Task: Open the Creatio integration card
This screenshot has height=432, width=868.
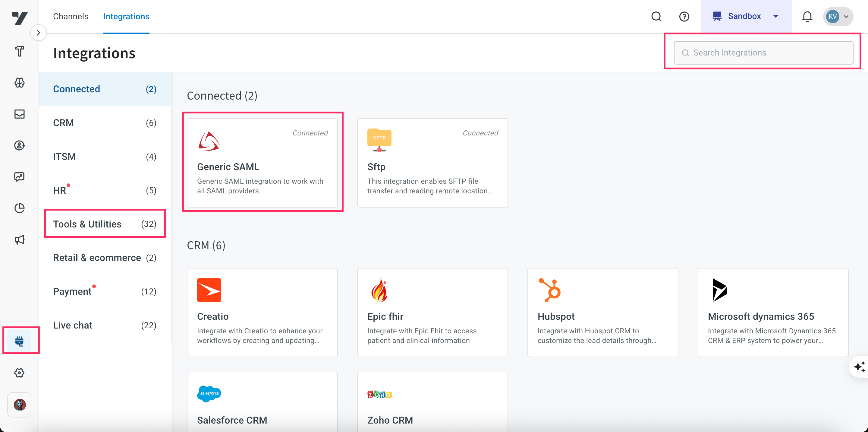Action: point(262,312)
